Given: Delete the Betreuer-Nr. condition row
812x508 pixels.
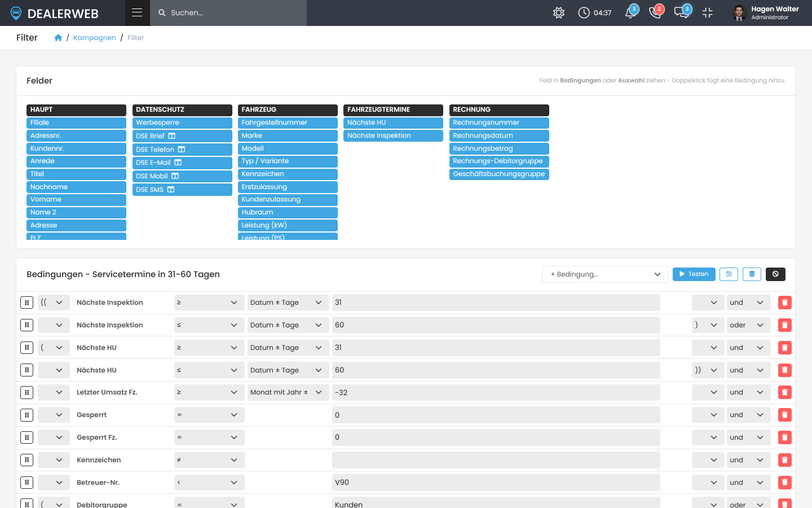Looking at the screenshot, I should 784,483.
